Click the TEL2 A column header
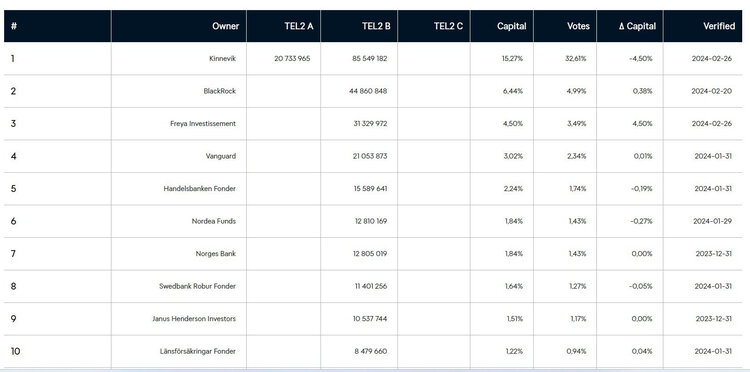 click(298, 26)
